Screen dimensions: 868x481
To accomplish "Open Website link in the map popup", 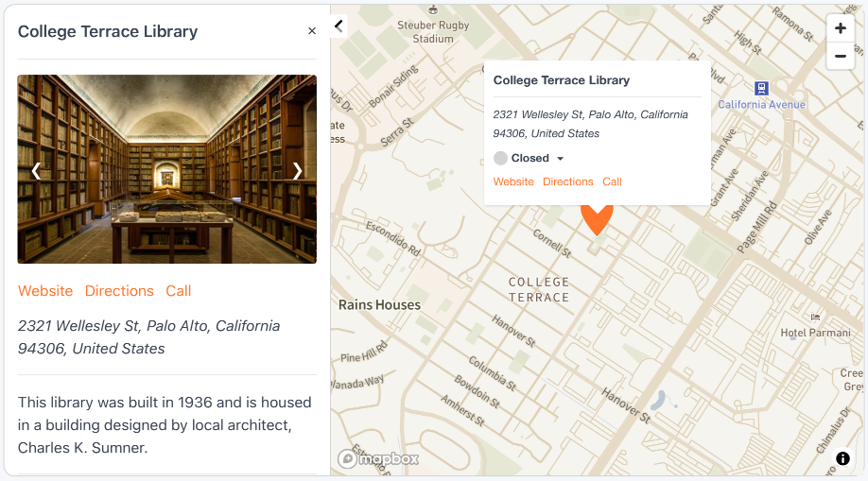I will click(x=513, y=181).
